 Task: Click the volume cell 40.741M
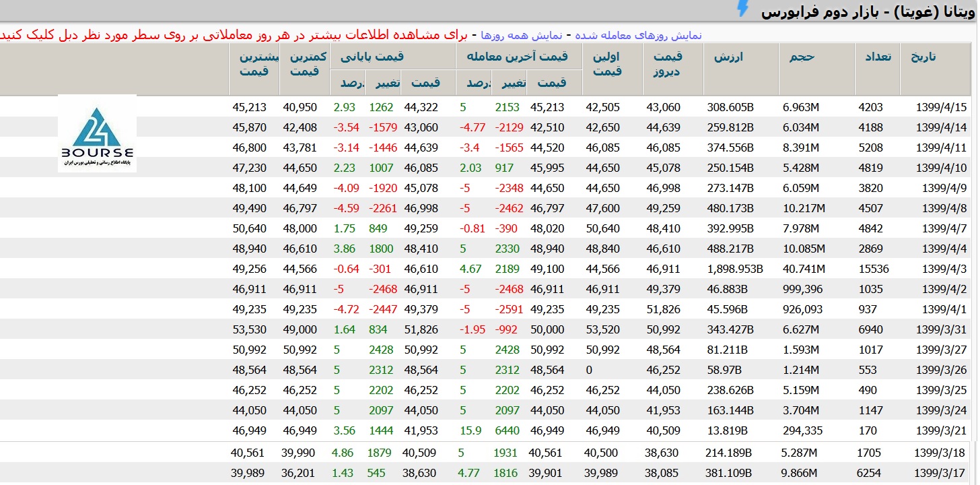pos(804,269)
